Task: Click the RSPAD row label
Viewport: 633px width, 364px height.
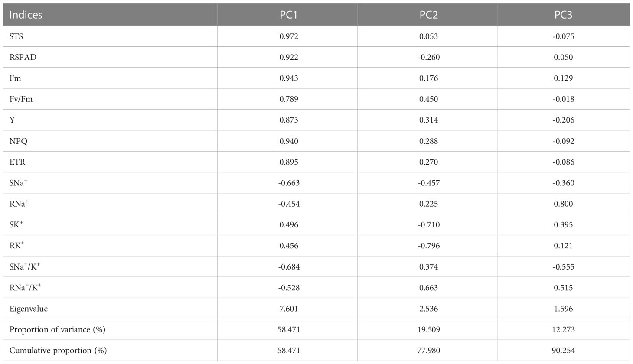Action: click(23, 57)
